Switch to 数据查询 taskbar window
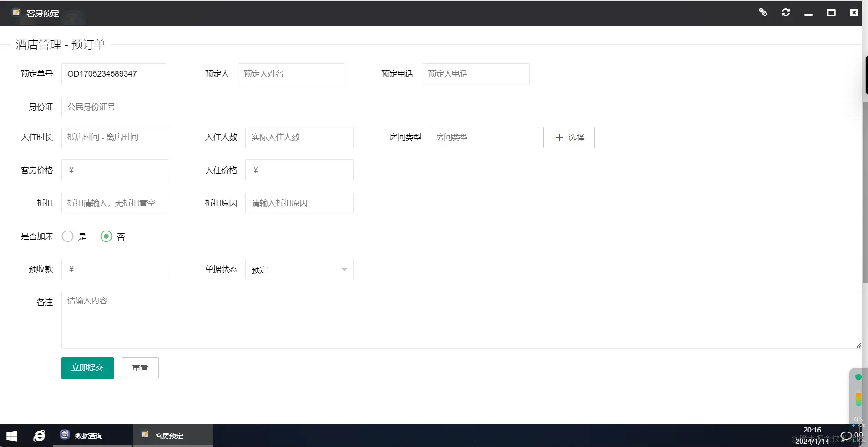 [93, 436]
